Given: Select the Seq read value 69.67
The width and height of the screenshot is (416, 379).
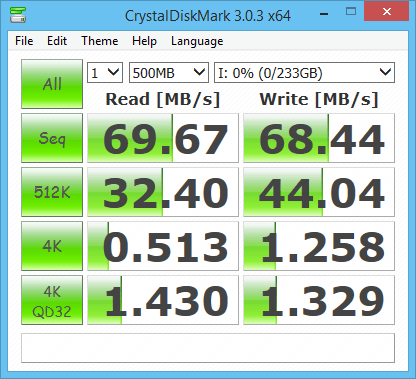Looking at the screenshot, I should coord(163,138).
